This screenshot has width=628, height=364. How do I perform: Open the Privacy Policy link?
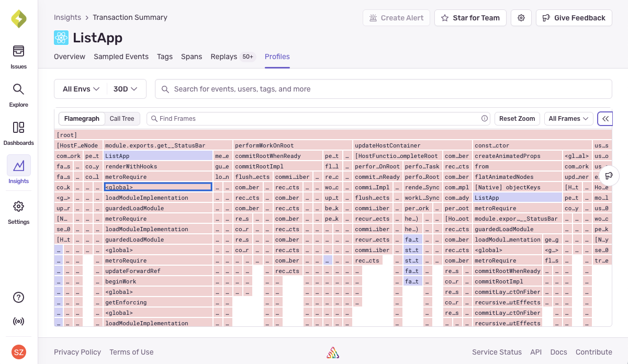(77, 352)
